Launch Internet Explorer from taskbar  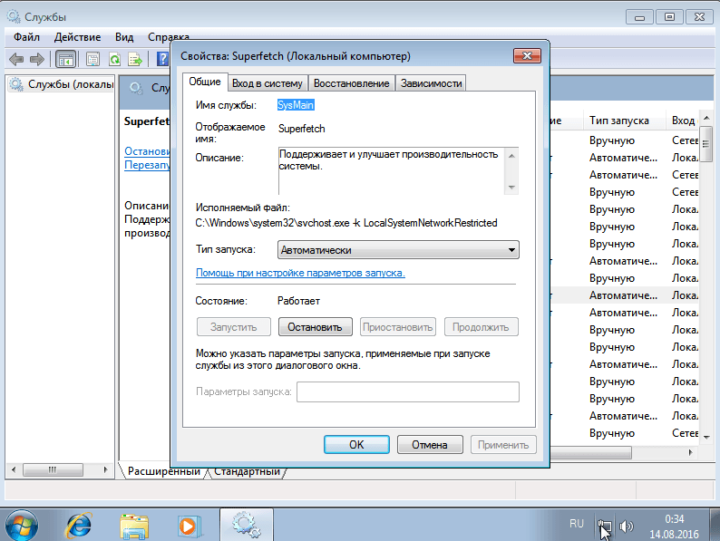[79, 525]
